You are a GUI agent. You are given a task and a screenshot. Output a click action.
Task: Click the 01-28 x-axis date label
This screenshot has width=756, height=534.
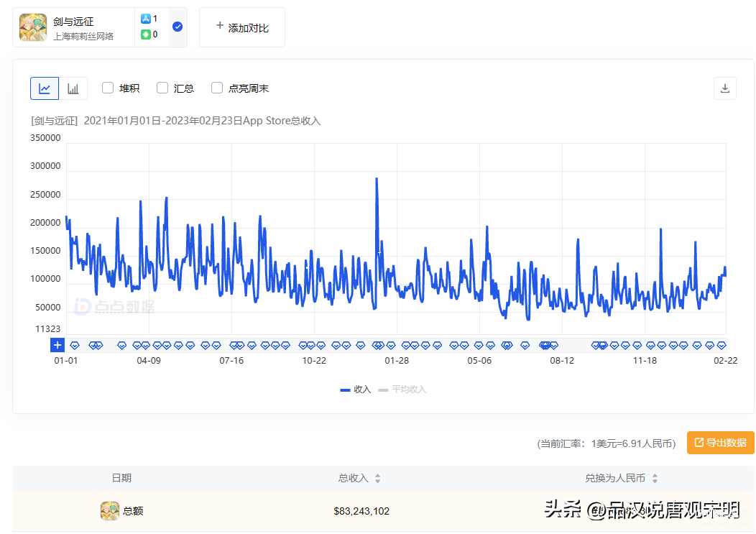point(397,360)
